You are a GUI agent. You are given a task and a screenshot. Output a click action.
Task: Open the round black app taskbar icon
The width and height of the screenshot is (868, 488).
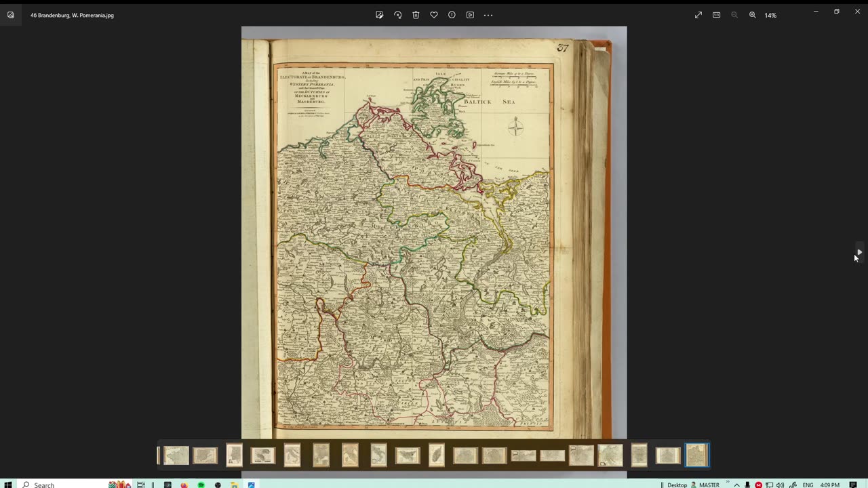tap(218, 485)
